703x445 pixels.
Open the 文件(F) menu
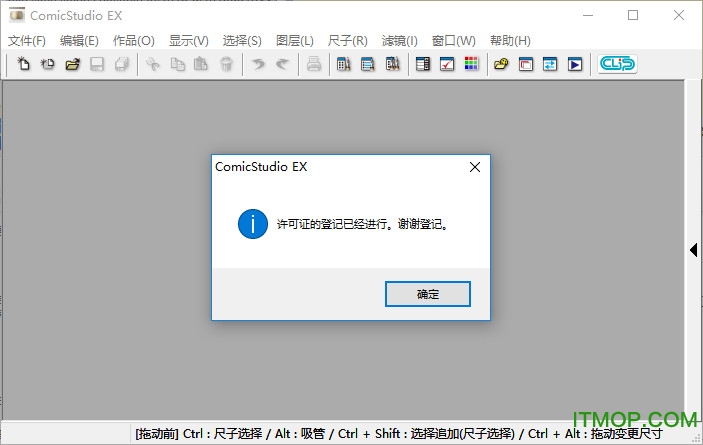(27, 41)
